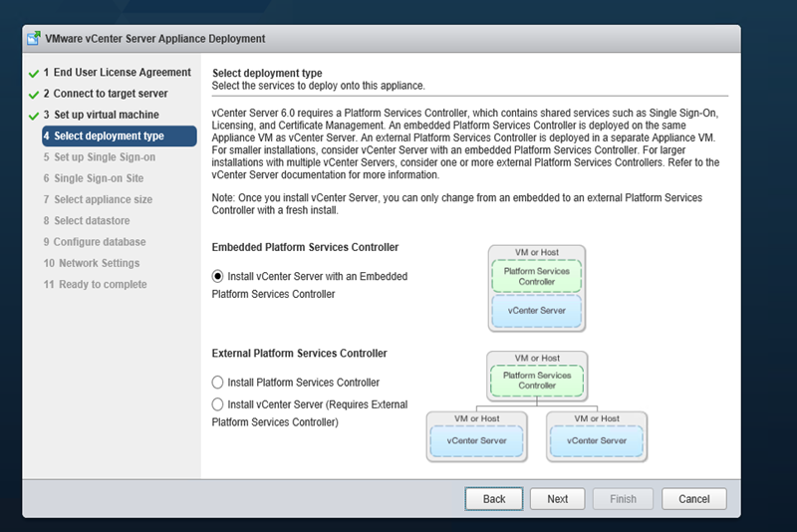Click the green checkmark beside Set up virtual machine
Viewport: 797px width, 532px height.
pyautogui.click(x=34, y=117)
